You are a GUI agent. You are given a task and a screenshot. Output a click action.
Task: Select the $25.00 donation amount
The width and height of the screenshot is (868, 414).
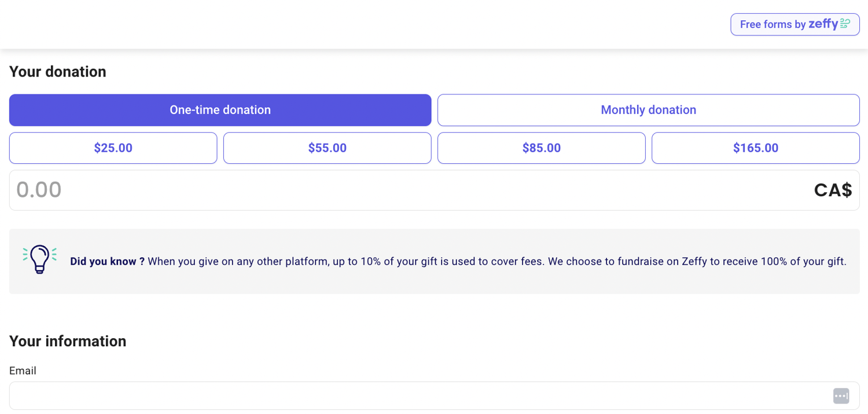113,148
